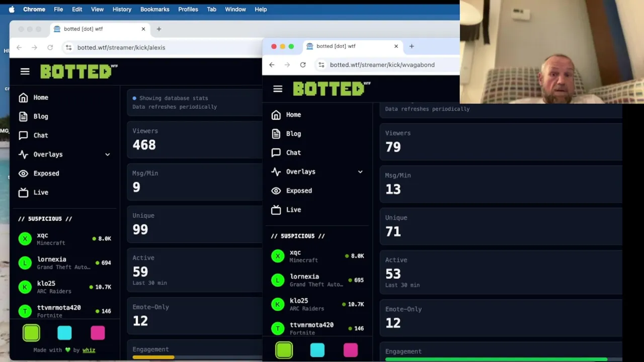
Task: Click klo25 avatar in back window list
Action: coord(25,287)
